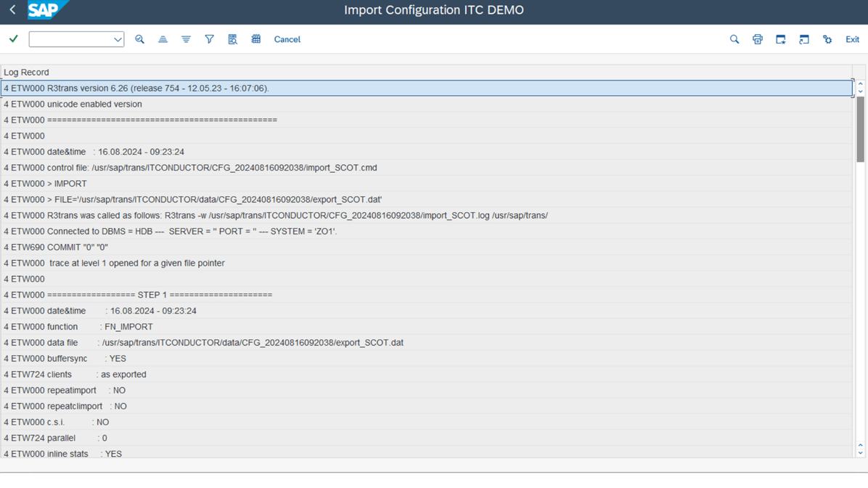
Task: Select the FILE= export_SCOT.dat row
Action: click(426, 200)
